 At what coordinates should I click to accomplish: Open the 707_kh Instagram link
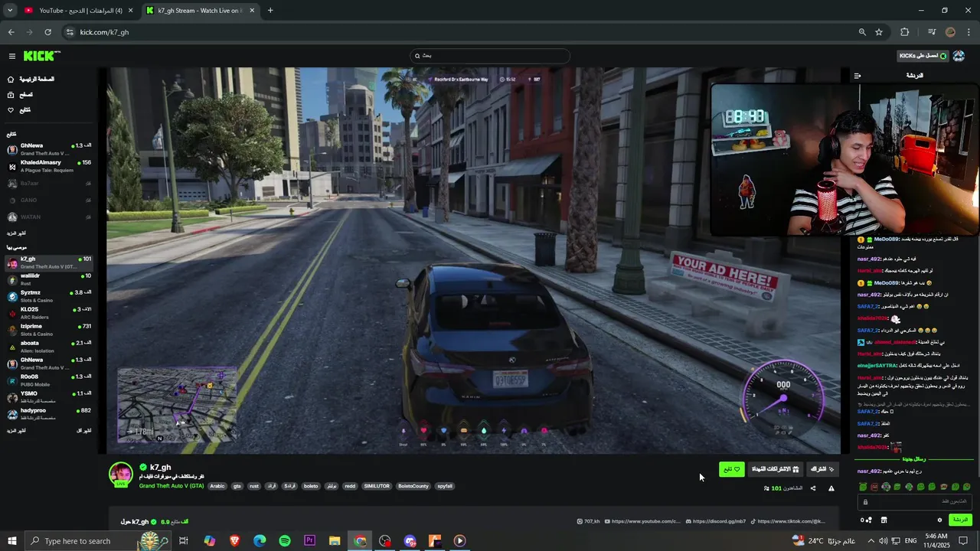[588, 521]
